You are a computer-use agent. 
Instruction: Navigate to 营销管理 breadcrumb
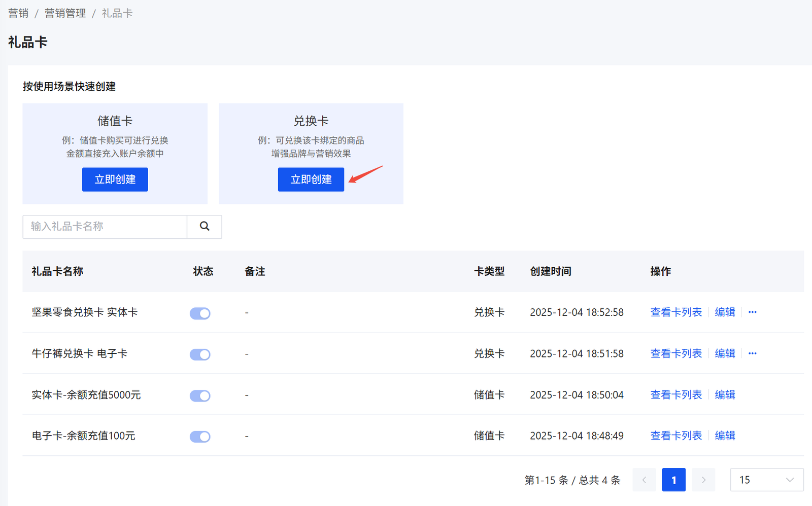65,13
